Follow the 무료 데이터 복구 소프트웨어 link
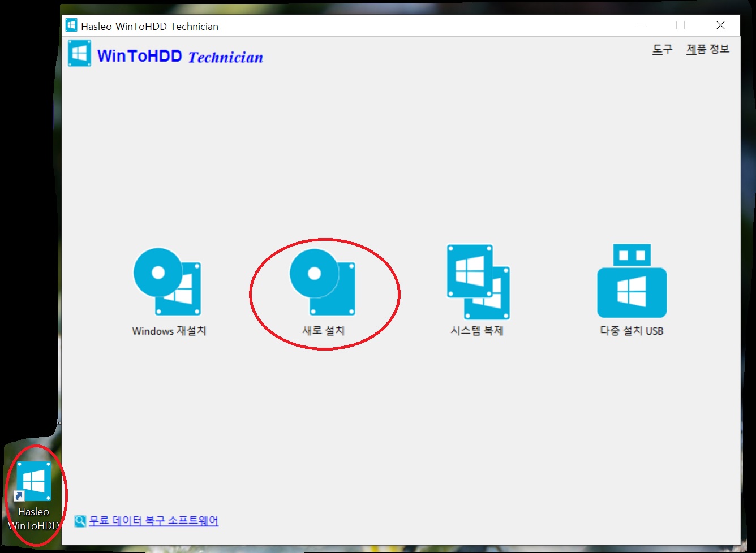Viewport: 756px width, 553px height. (153, 521)
